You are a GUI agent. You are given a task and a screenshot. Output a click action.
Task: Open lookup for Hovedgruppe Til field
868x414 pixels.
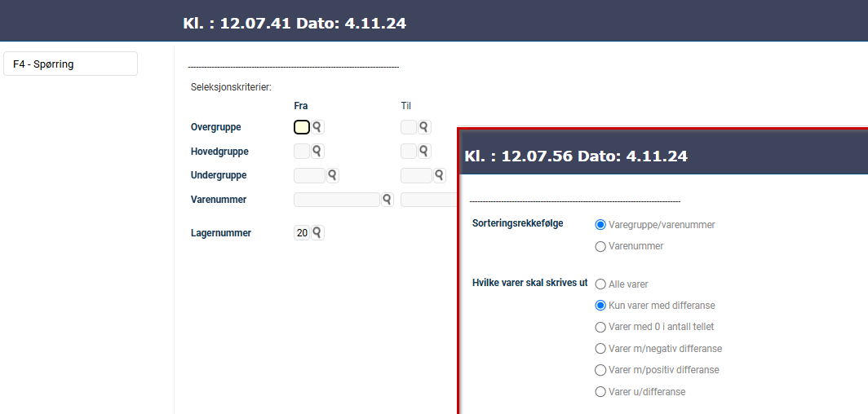[424, 151]
